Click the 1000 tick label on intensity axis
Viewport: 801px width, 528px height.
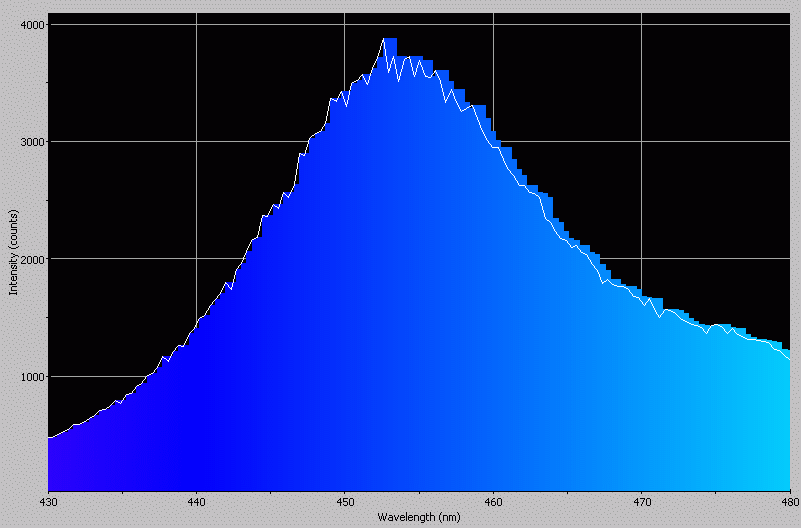[x=29, y=377]
